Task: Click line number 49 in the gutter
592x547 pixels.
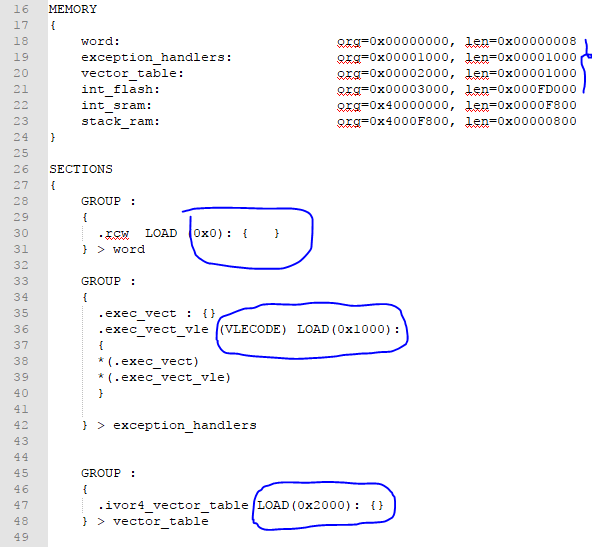Action: [x=21, y=537]
